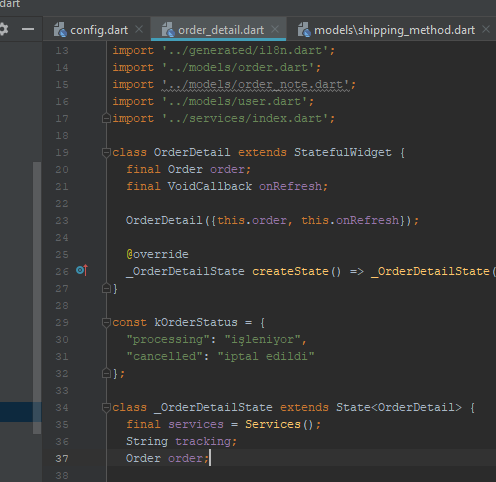
Task: Click the fold end marker at line 27
Action: coord(106,288)
